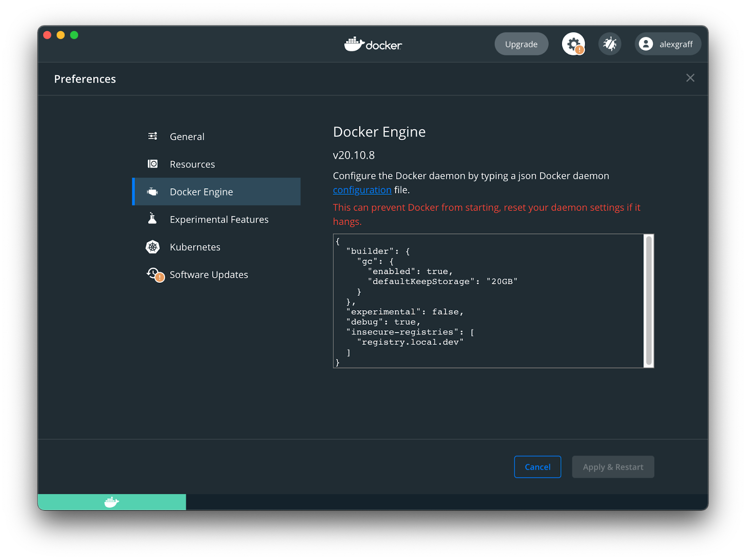Show the Software Updates tab
Screen dimensions: 746x560
point(216,274)
